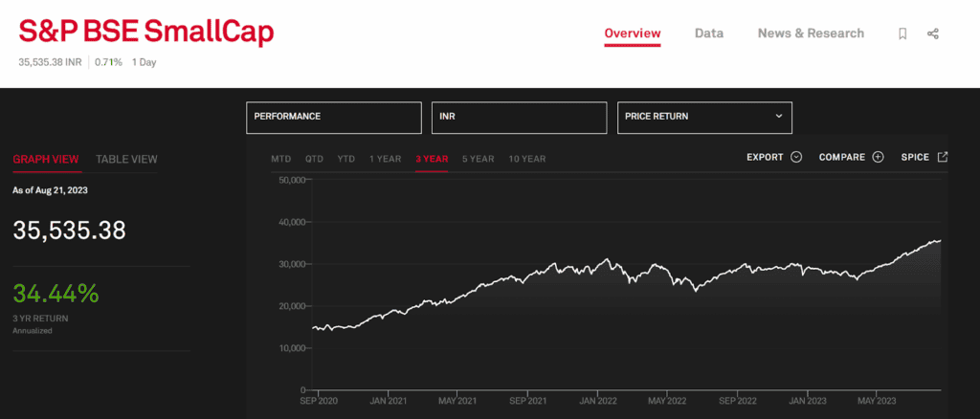
Task: Open the SPICE external link icon
Action: point(943,157)
